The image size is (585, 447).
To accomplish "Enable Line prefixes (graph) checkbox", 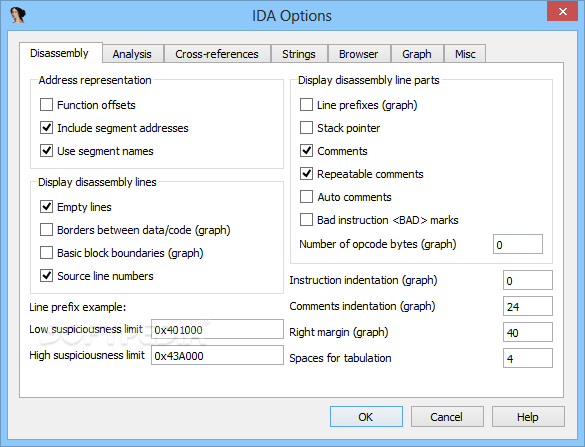I will tap(306, 105).
